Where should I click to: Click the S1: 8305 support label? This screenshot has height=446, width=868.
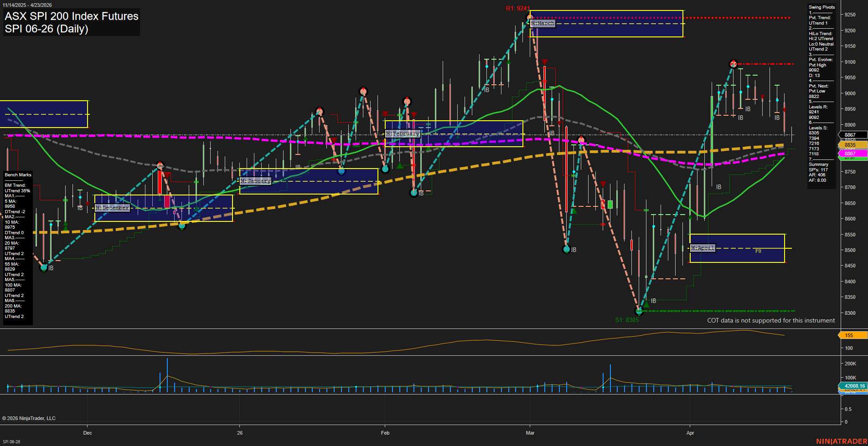pyautogui.click(x=627, y=320)
